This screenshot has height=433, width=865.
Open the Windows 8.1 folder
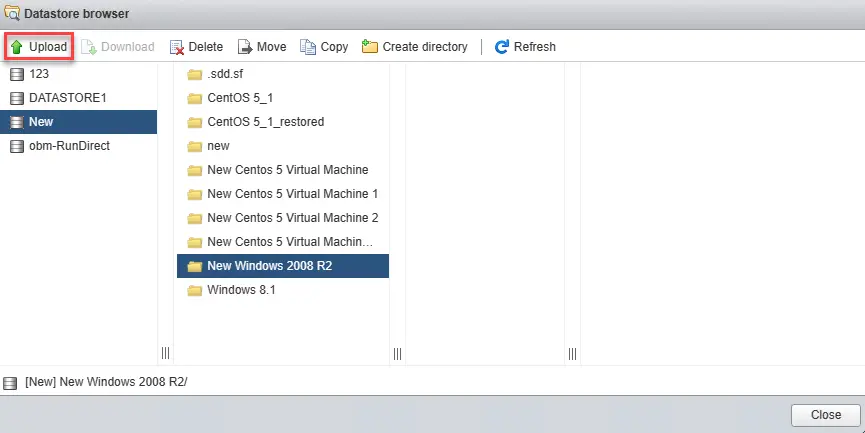240,290
